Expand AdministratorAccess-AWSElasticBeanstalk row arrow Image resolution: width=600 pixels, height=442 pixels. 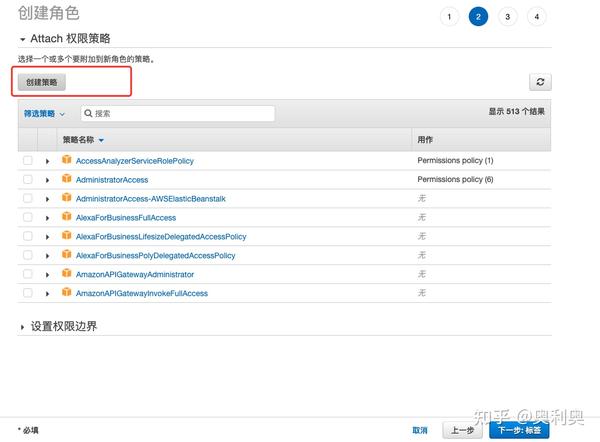click(x=47, y=199)
